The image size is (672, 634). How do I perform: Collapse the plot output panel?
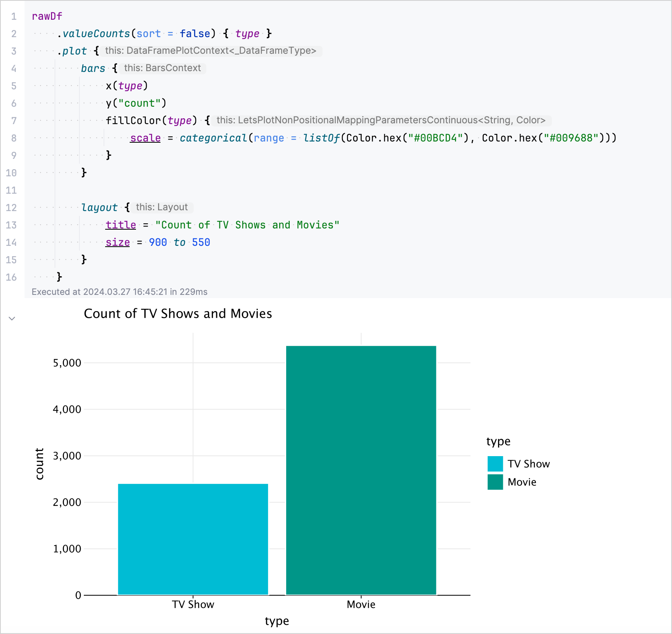pyautogui.click(x=12, y=319)
